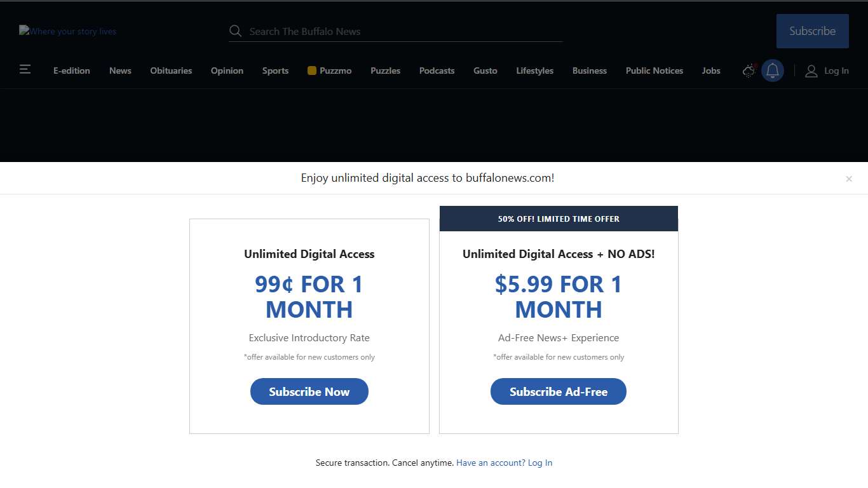The height and width of the screenshot is (488, 868).
Task: Click Log In in the top navigation
Action: (x=836, y=71)
